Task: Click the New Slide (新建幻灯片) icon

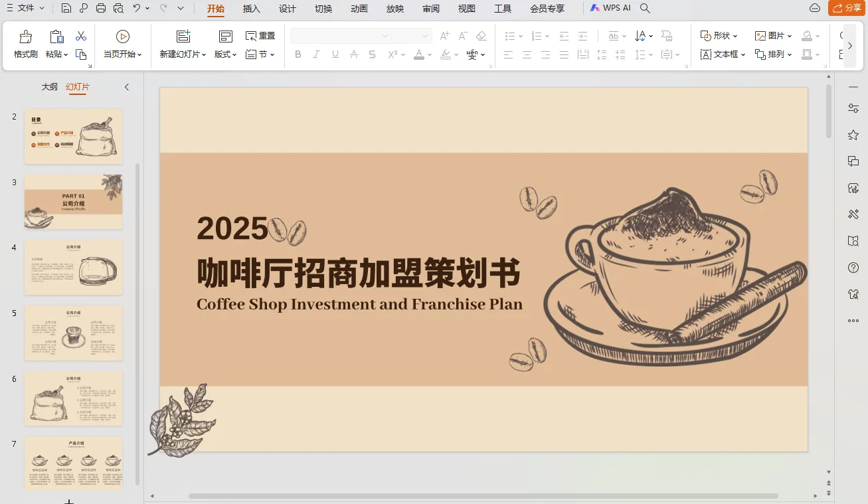Action: 183,37
